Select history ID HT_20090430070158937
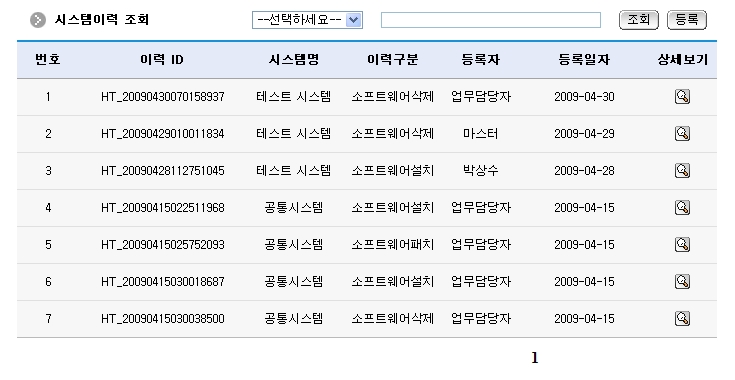 point(163,97)
